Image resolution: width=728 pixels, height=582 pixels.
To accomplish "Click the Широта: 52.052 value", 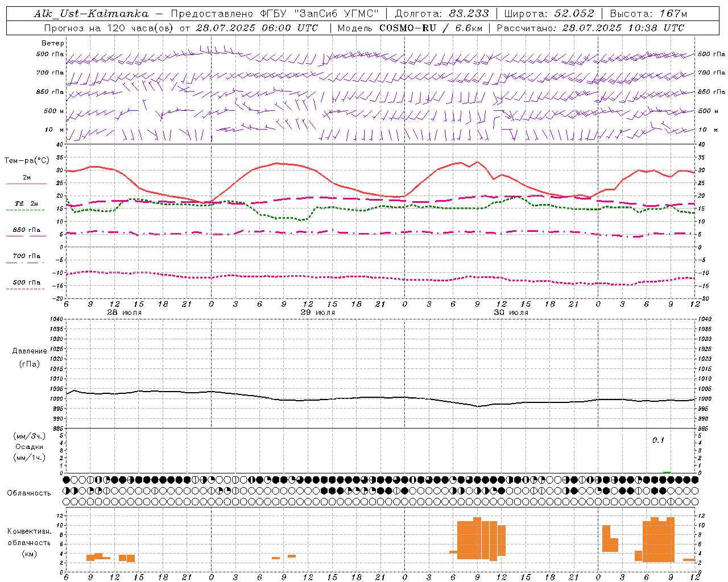I will click(x=549, y=14).
